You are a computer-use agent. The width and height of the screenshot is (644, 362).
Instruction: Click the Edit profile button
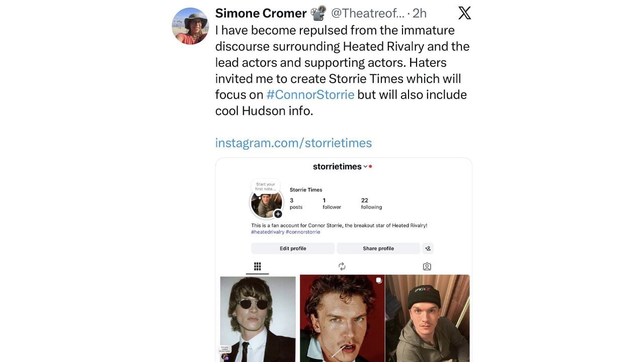[293, 248]
